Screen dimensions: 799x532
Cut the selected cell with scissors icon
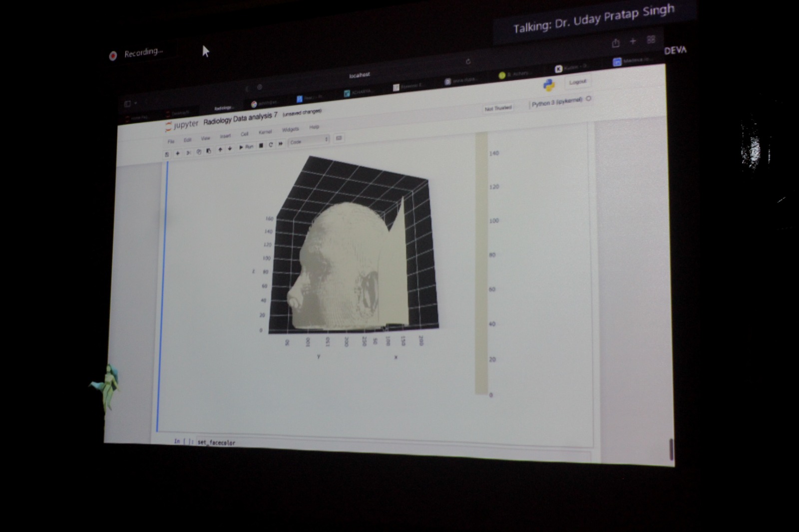[188, 153]
